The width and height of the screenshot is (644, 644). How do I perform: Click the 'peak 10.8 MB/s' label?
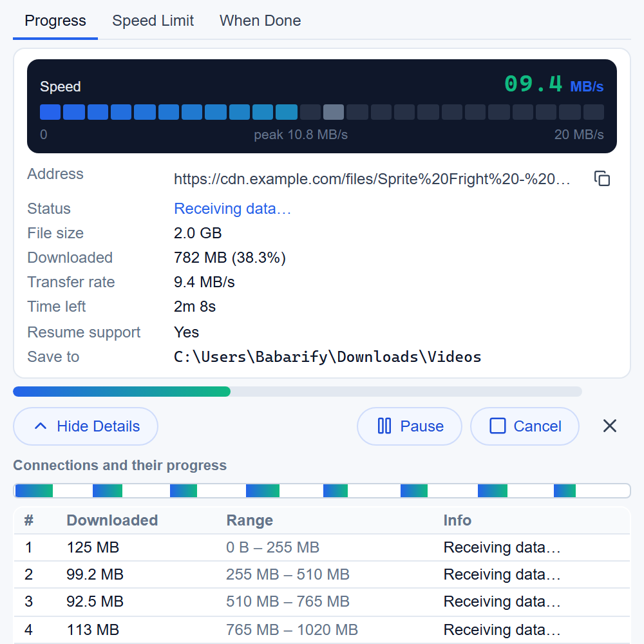[301, 135]
